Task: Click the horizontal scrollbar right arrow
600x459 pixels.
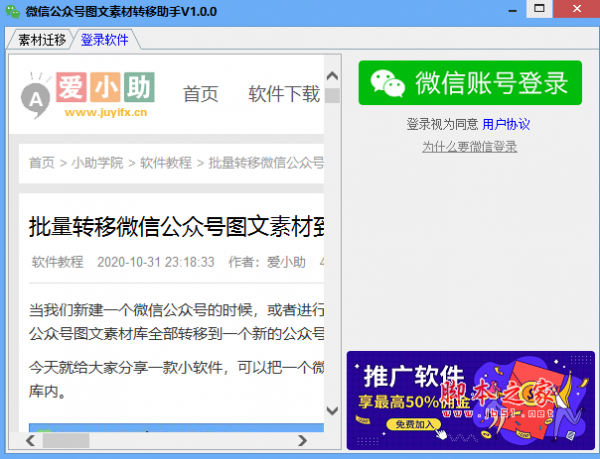Action: click(302, 441)
